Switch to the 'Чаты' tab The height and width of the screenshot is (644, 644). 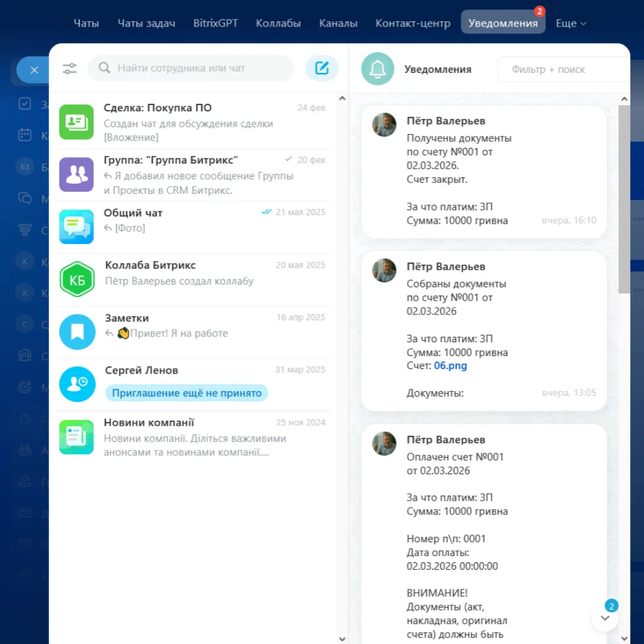pos(86,23)
